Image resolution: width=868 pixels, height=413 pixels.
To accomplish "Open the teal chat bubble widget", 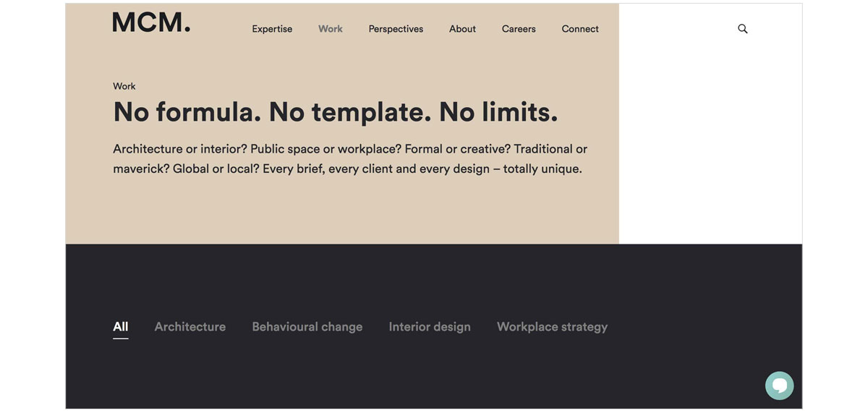I will pyautogui.click(x=779, y=386).
